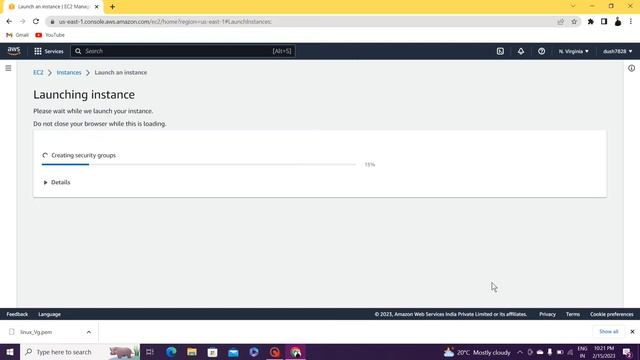Open File Explorer from taskbar
The image size is (640, 360).
(x=192, y=352)
